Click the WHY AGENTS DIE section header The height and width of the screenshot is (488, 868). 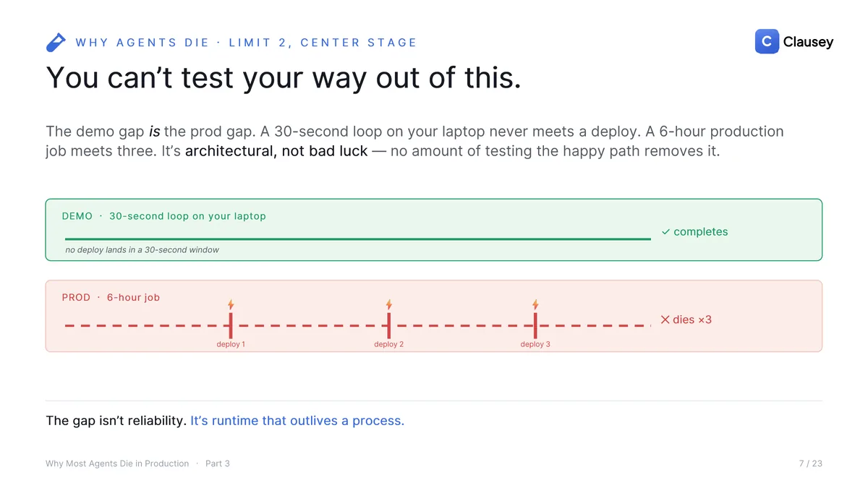[x=246, y=43]
